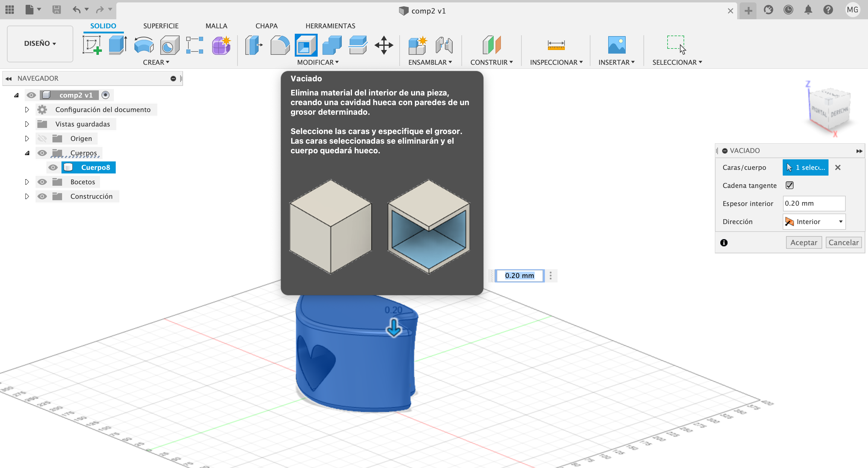Select the Press Pull tool
This screenshot has width=868, height=468.
coord(254,45)
